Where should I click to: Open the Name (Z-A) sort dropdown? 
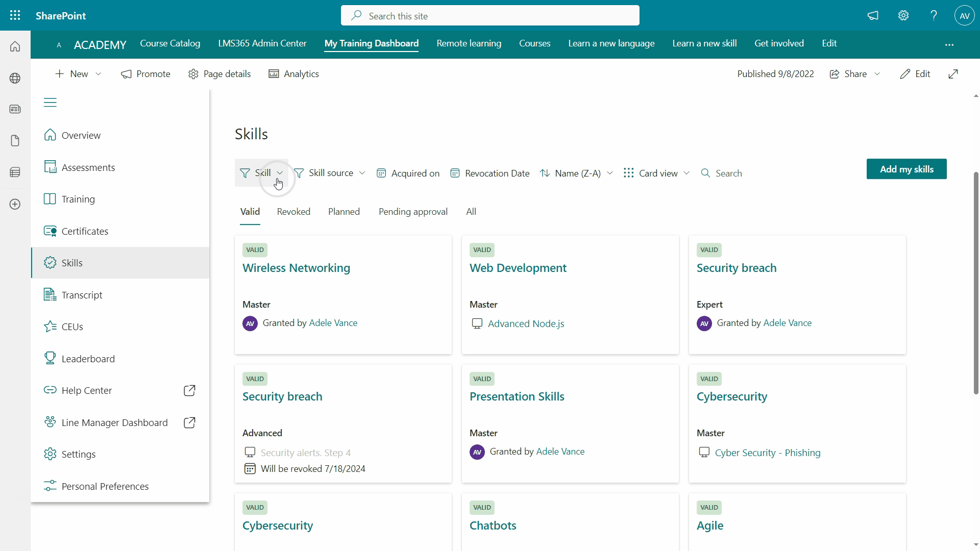click(x=577, y=173)
